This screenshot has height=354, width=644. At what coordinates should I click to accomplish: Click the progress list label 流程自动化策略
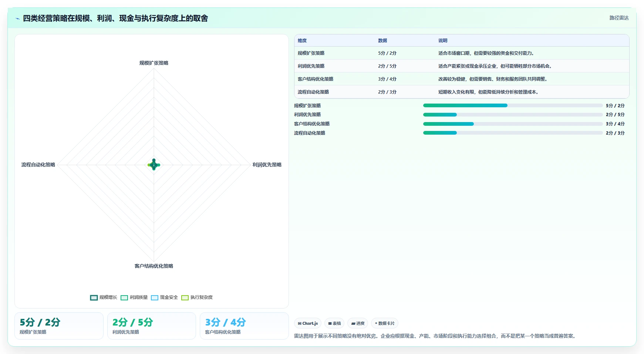310,133
